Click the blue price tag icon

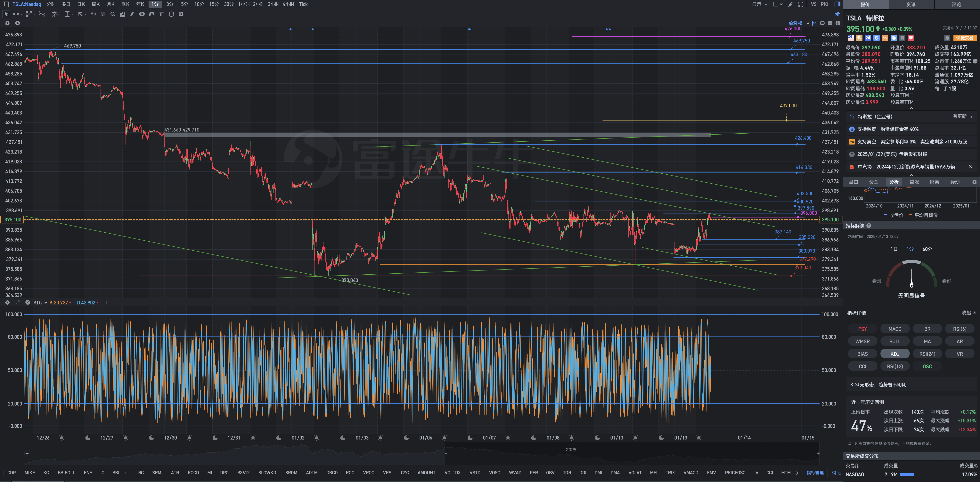894,38
